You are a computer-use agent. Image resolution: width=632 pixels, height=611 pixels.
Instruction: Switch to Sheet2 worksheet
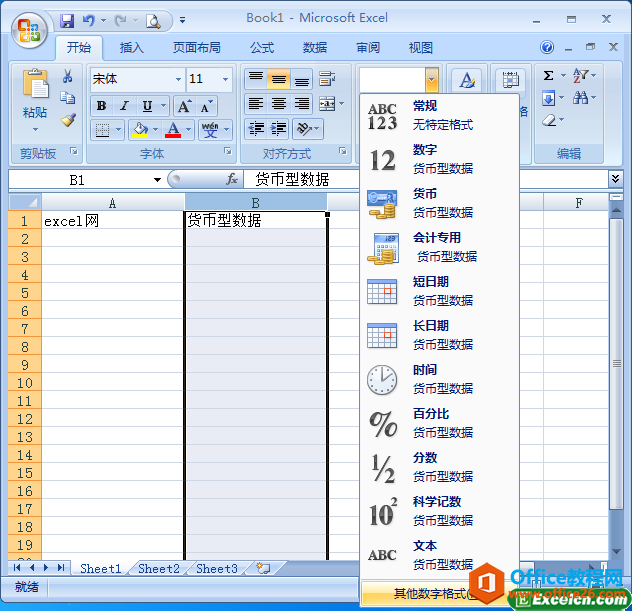click(x=159, y=568)
